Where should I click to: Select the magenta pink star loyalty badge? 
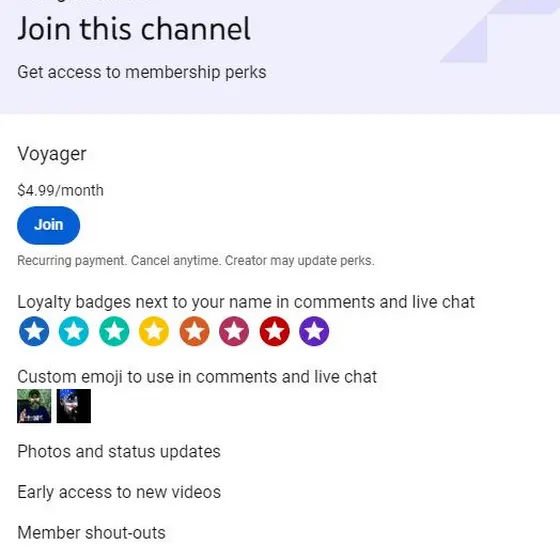[x=234, y=331]
